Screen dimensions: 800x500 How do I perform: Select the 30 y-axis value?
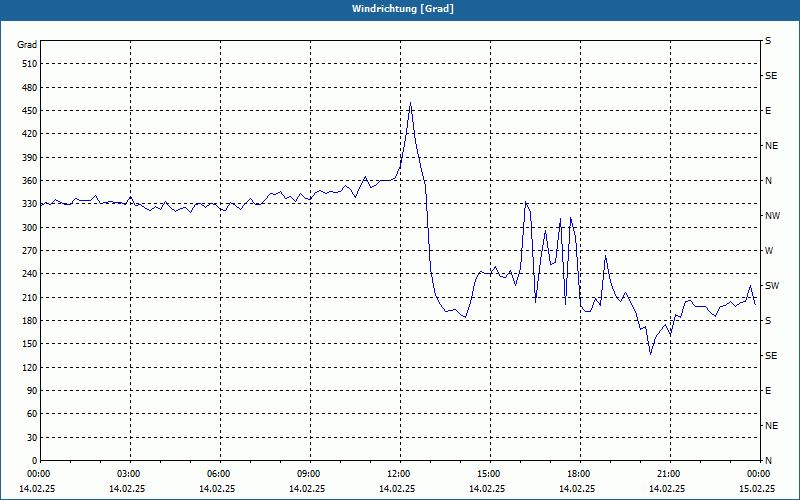(x=32, y=438)
